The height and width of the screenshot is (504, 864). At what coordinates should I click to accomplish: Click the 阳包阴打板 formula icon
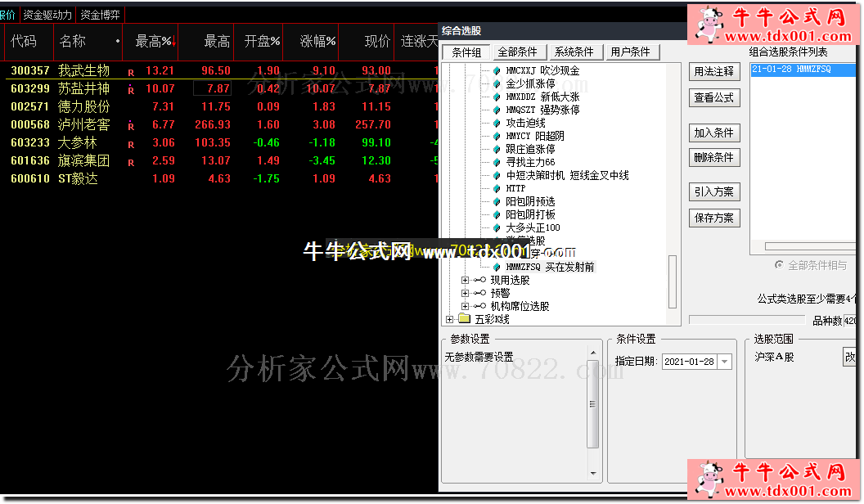click(497, 214)
